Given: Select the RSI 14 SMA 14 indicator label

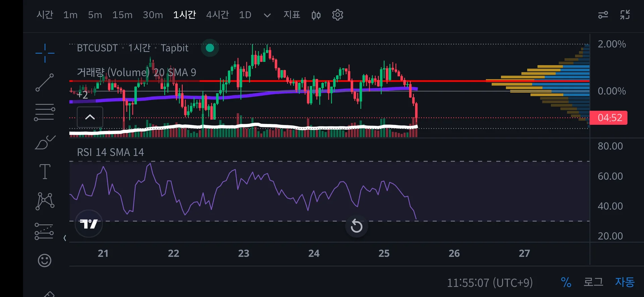Looking at the screenshot, I should pos(110,153).
